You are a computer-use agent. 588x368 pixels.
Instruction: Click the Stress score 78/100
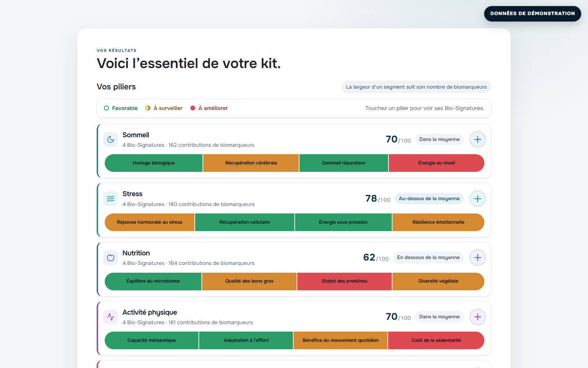coord(378,199)
